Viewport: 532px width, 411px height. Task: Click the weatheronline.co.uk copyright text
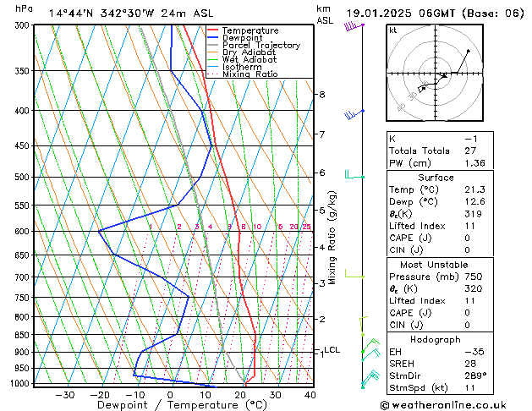(443, 405)
